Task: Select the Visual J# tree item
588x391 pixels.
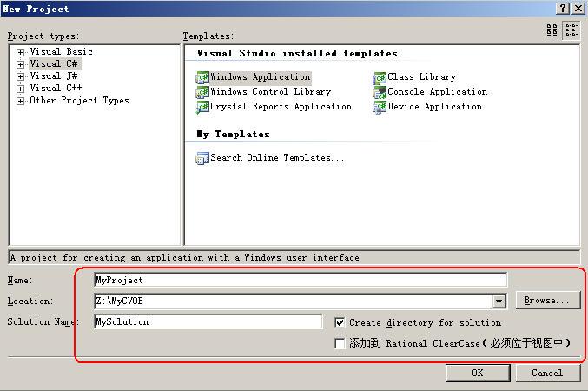Action: tap(54, 76)
